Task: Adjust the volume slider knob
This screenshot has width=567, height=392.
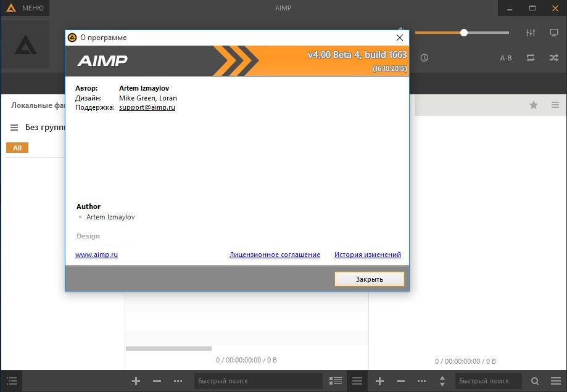Action: click(x=464, y=33)
